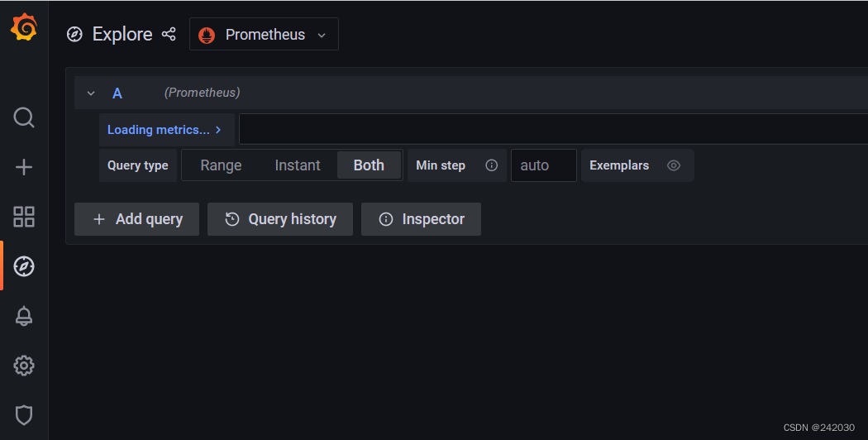Click the share Explore link icon
Screen dimensions: 868x440
169,34
